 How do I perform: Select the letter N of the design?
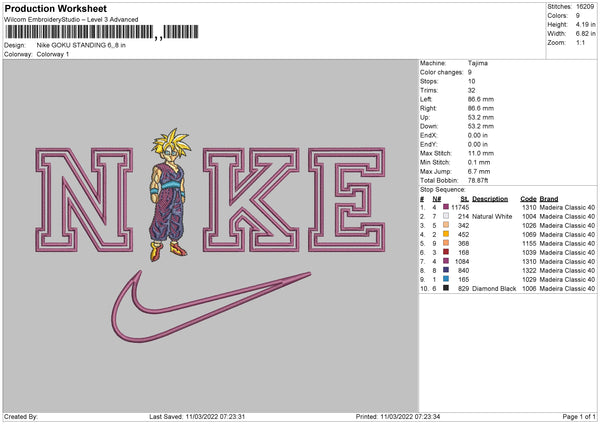coord(84,200)
